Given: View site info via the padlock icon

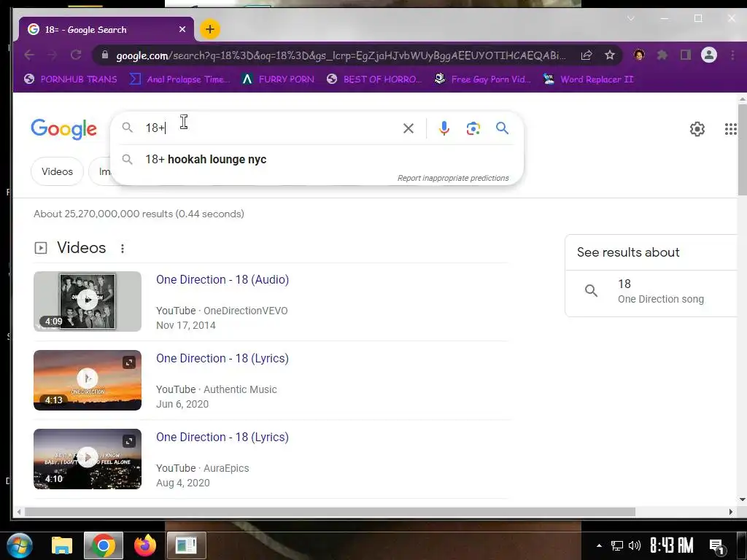Looking at the screenshot, I should coord(105,55).
